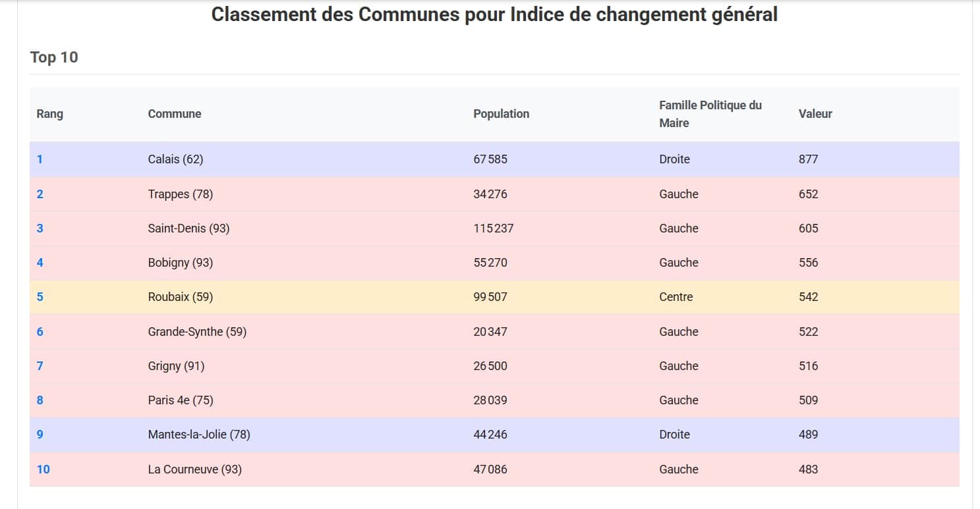This screenshot has height=509, width=980.
Task: Open rank 3 link for Saint-Denis
Action: click(x=40, y=228)
